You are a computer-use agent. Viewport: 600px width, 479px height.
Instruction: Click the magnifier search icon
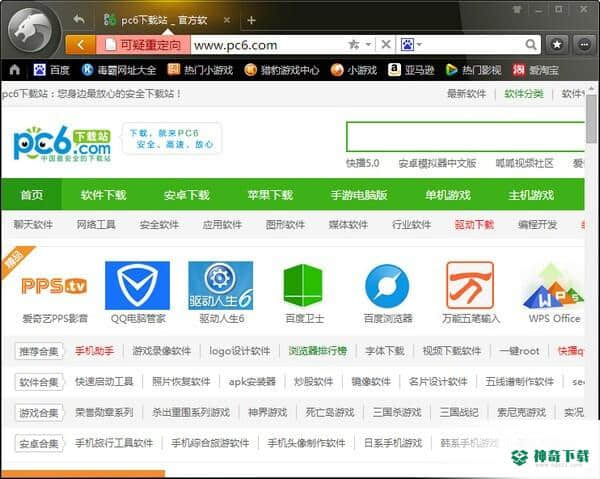pyautogui.click(x=531, y=45)
